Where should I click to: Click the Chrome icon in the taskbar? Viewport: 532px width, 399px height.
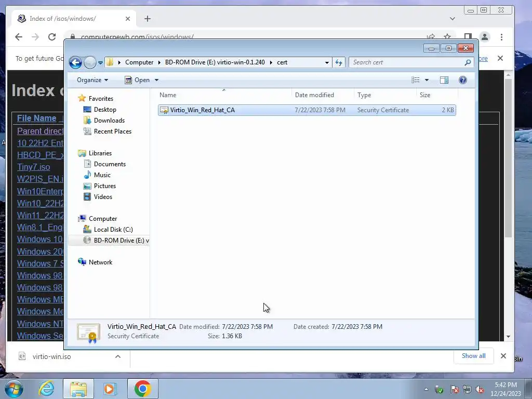(142, 389)
